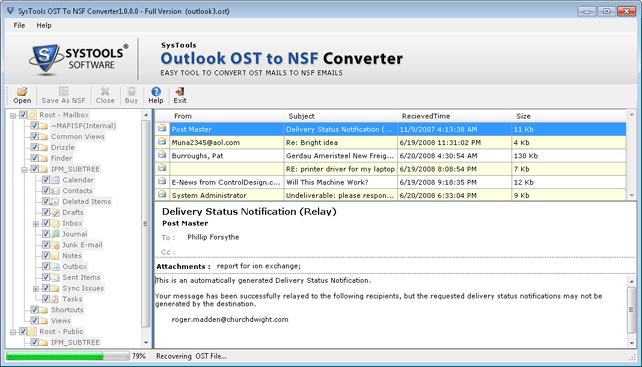Toggle the Finder folder checkbox
Image resolution: width=642 pixels, height=367 pixels.
coord(34,158)
